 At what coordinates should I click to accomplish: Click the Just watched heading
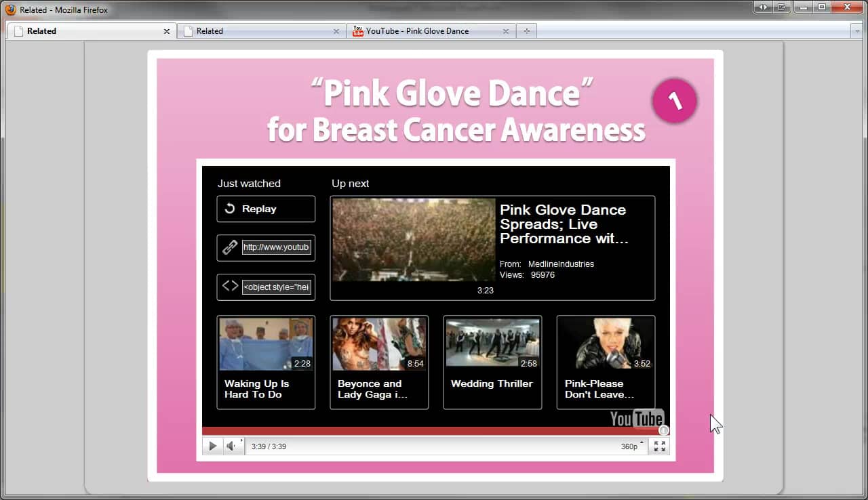[x=249, y=184]
